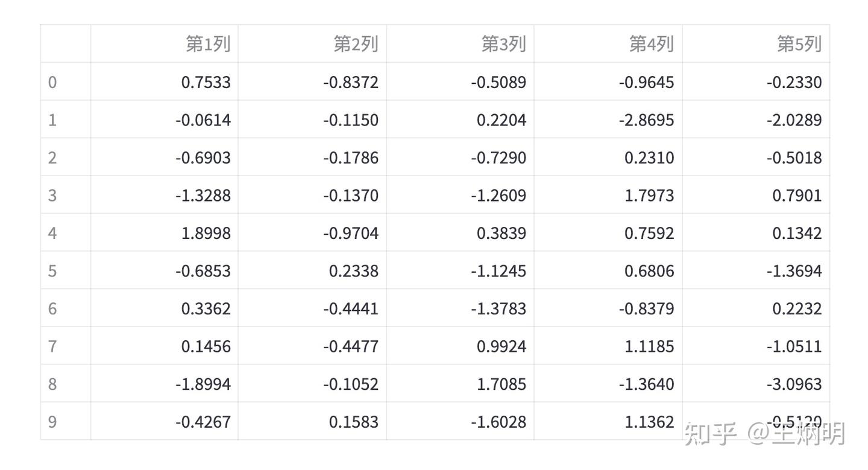Click row index 5
This screenshot has width=868, height=470.
click(66, 270)
